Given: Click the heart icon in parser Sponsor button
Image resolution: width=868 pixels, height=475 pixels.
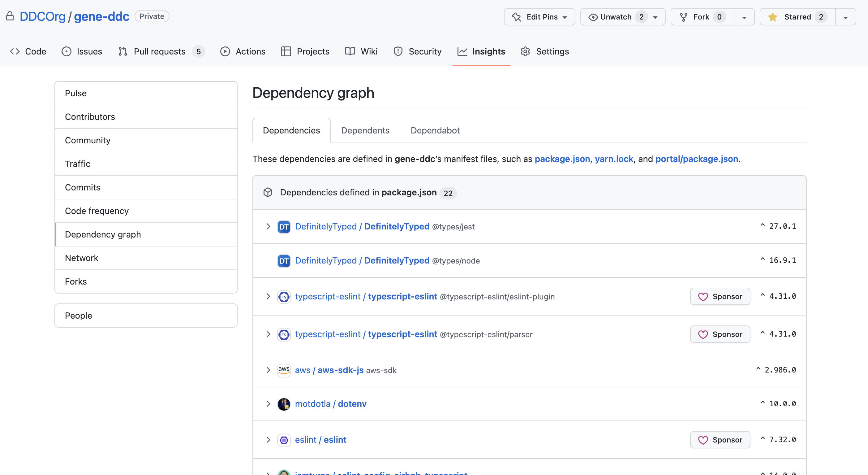Looking at the screenshot, I should (x=703, y=334).
